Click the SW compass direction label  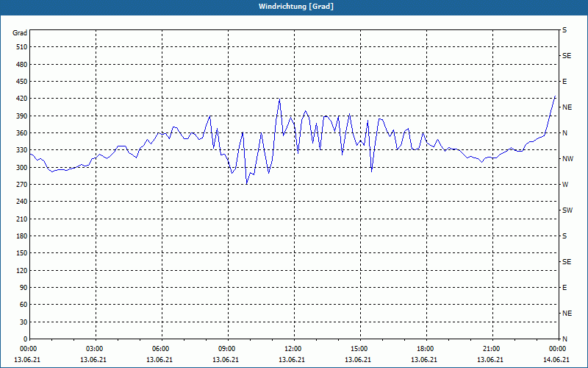[x=567, y=210]
